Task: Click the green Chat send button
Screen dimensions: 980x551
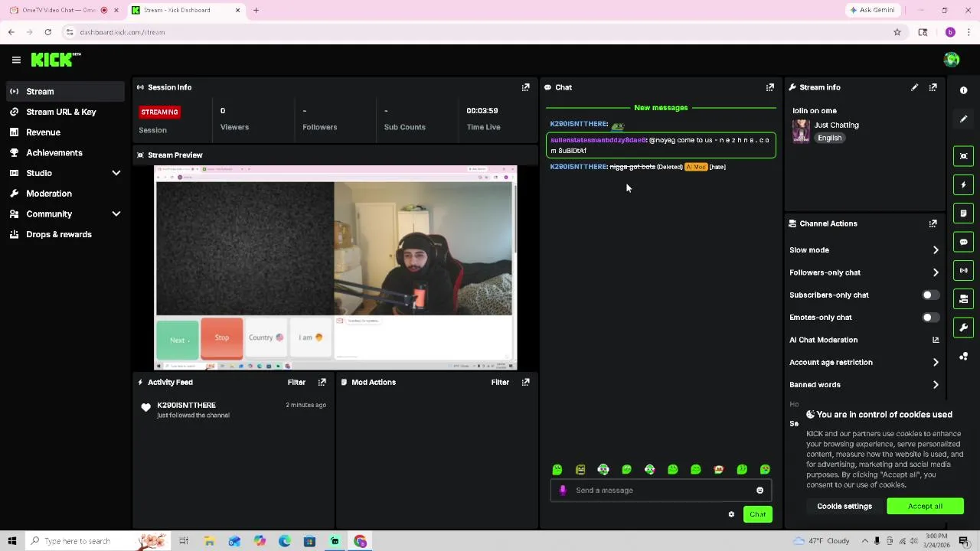Action: coord(757,514)
